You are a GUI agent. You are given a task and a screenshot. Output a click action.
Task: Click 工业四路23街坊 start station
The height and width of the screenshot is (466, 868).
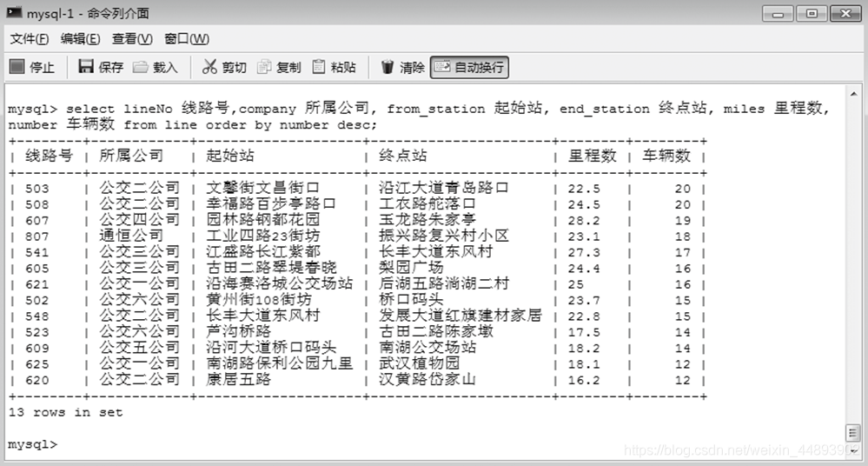(263, 236)
